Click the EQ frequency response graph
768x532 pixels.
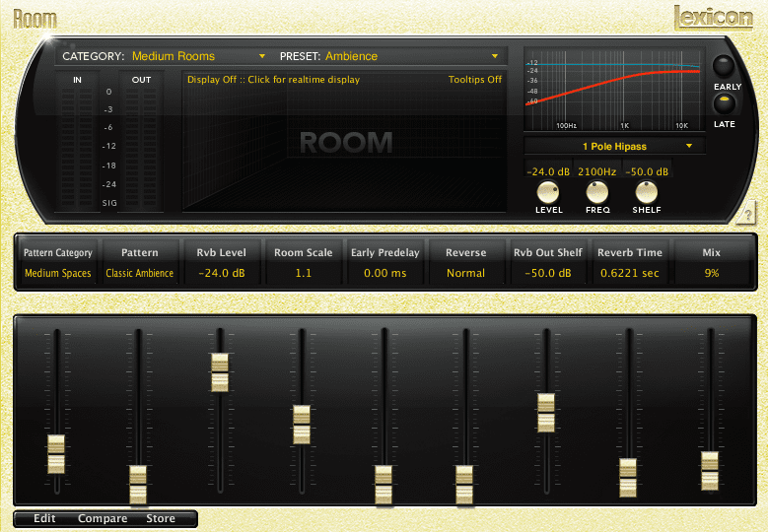tap(614, 89)
